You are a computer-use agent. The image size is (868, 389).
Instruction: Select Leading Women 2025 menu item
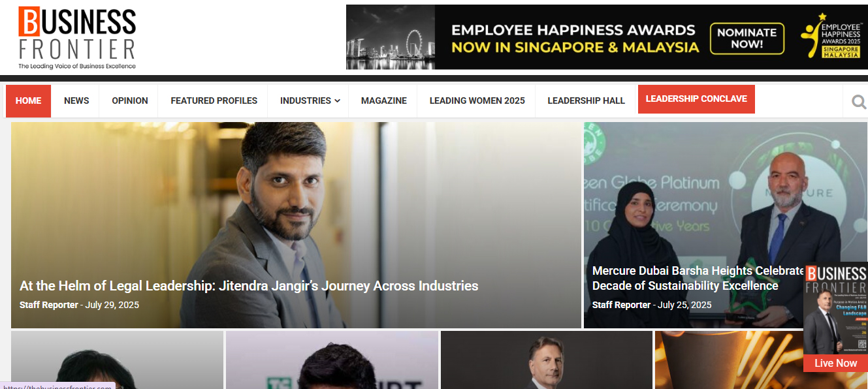coord(477,101)
